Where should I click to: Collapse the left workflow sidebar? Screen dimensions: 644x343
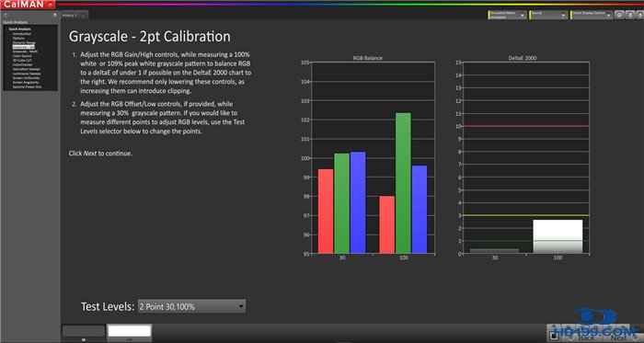pos(55,15)
